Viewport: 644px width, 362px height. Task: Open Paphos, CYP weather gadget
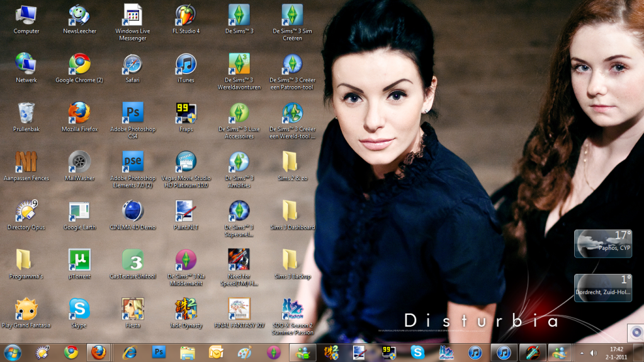pyautogui.click(x=603, y=244)
